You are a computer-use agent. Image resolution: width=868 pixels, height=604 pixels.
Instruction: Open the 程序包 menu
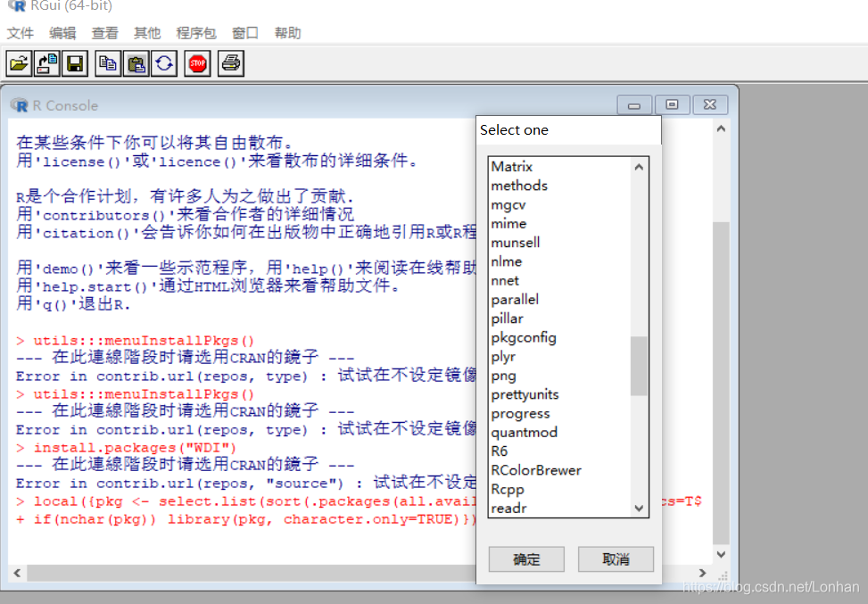click(x=196, y=33)
